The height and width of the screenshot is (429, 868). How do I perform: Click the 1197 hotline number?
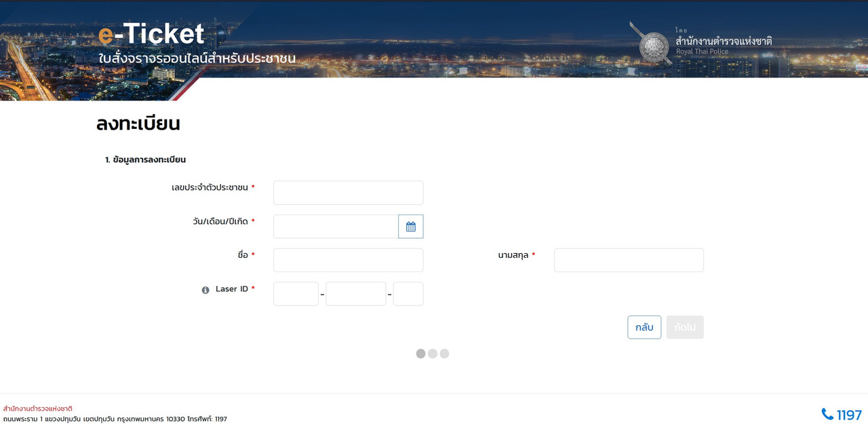849,415
